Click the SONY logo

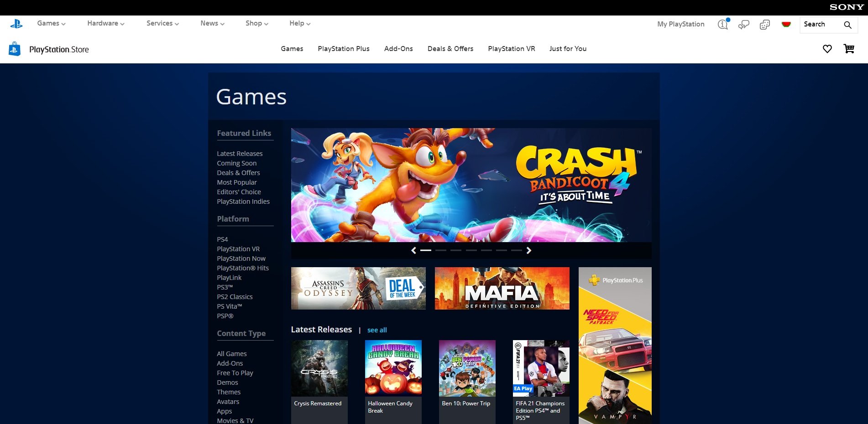point(847,7)
